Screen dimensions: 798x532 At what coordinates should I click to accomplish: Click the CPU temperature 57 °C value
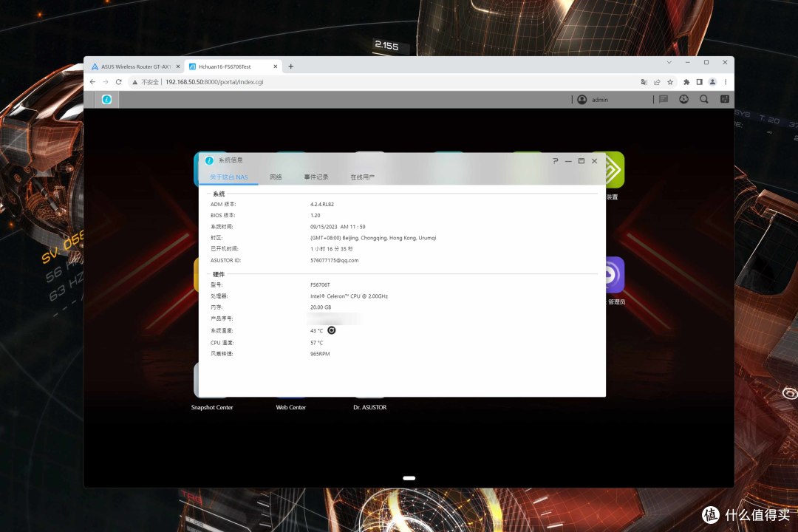[x=316, y=343]
